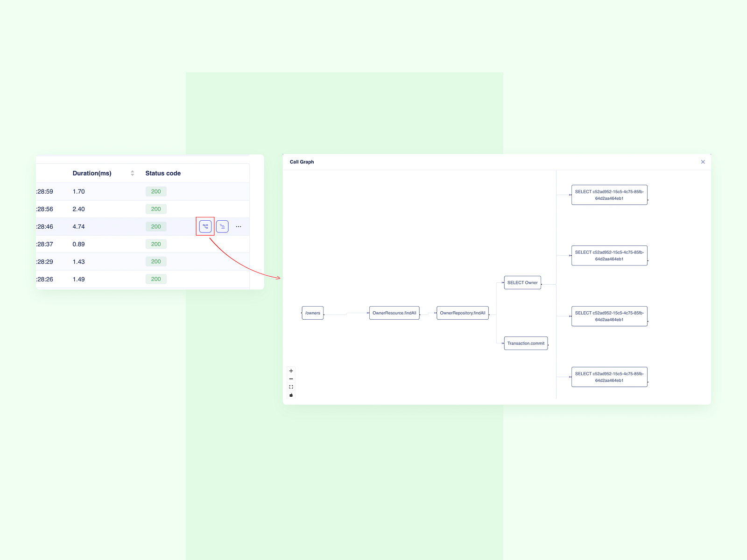
Task: Select the OwnerResource.findAll node
Action: tap(395, 313)
